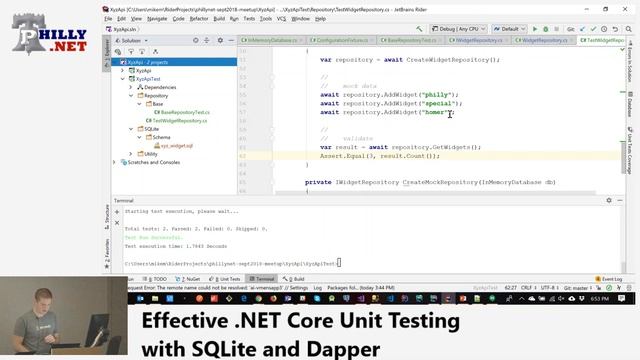
Task: Click the CRLF line separator indicator
Action: [529, 288]
